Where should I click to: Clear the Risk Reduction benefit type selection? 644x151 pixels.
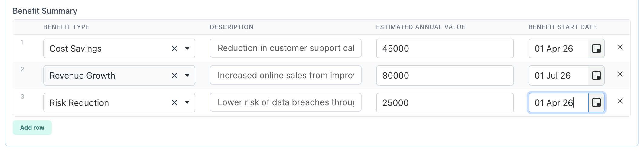pyautogui.click(x=174, y=102)
